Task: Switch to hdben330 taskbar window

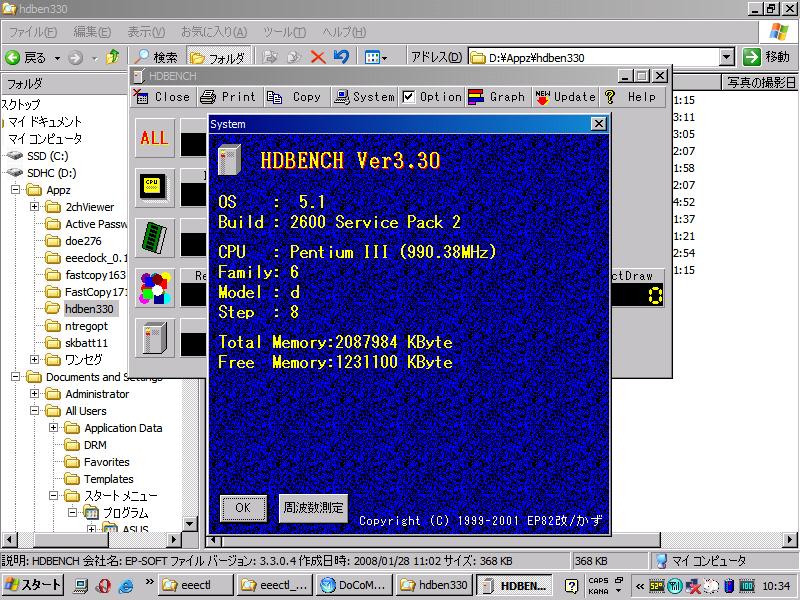Action: 433,585
